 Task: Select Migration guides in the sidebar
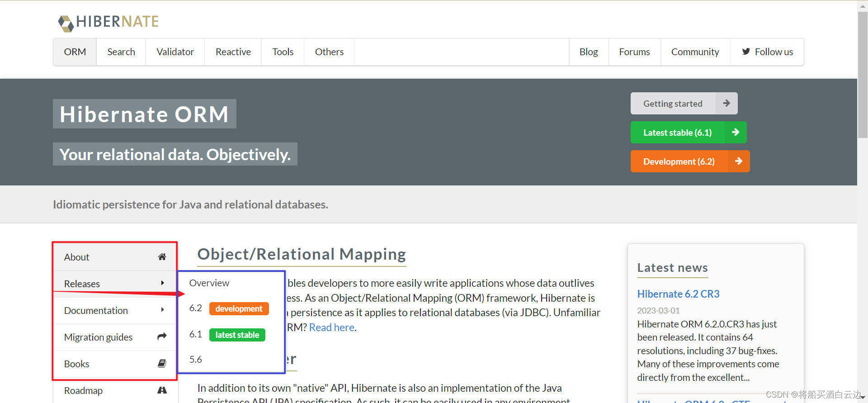pos(115,337)
